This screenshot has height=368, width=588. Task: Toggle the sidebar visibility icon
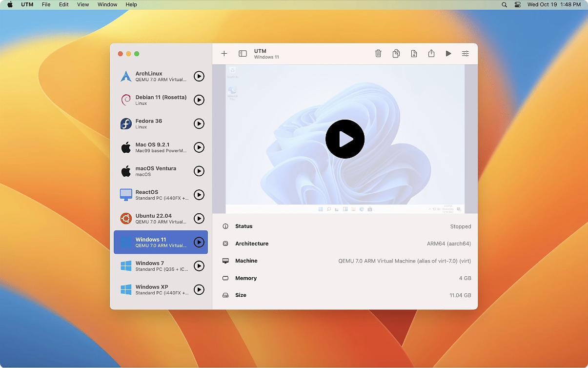pos(243,54)
